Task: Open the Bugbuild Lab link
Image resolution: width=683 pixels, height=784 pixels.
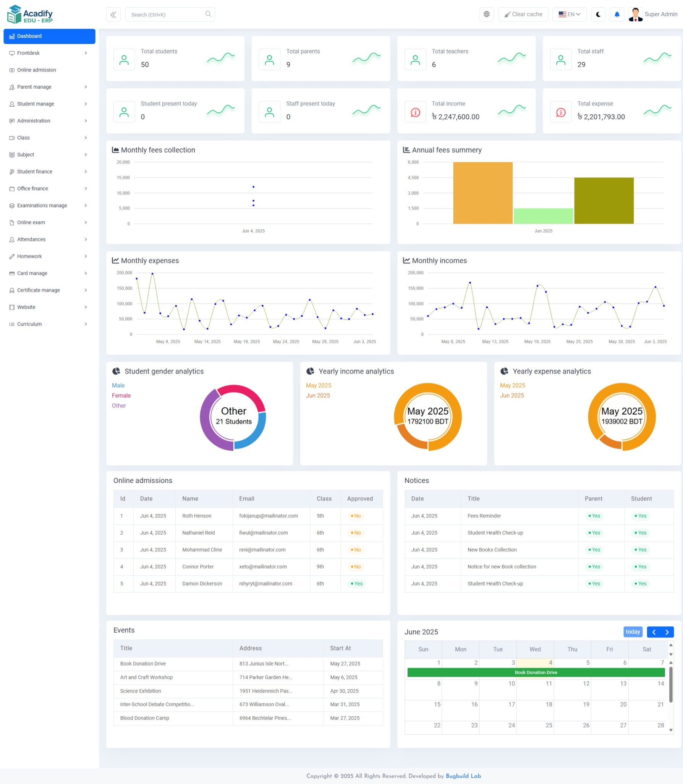Action: tap(463, 776)
